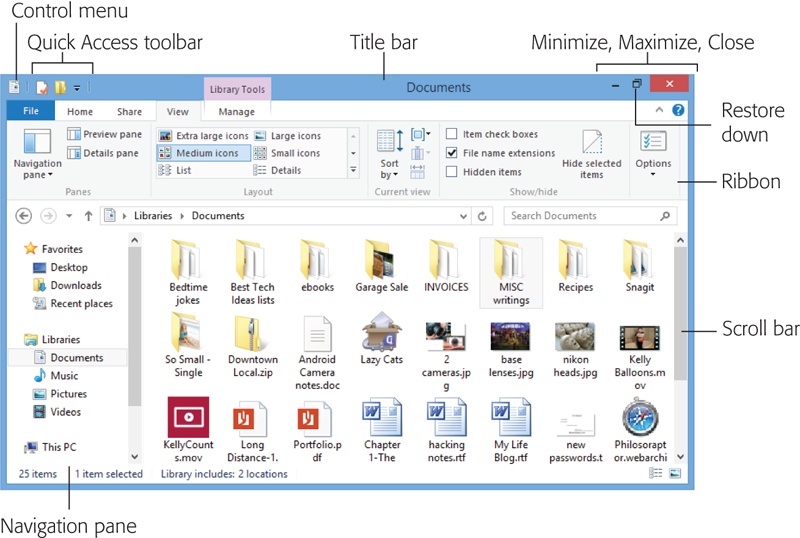The width and height of the screenshot is (800, 538).
Task: Select This PC in navigation pane
Action: (50, 447)
